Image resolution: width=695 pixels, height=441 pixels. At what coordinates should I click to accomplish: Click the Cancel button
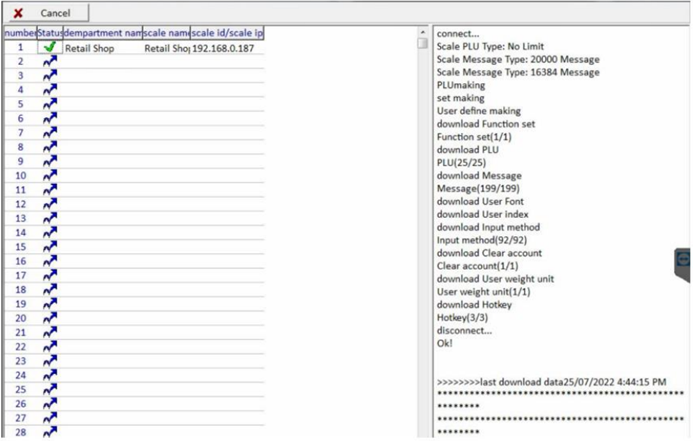click(x=45, y=13)
